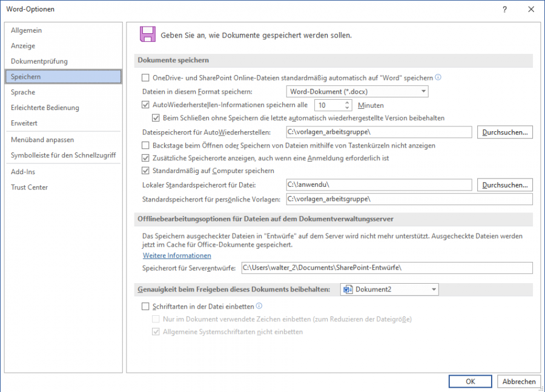
Task: Click the help question mark in title bar
Action: coord(504,9)
